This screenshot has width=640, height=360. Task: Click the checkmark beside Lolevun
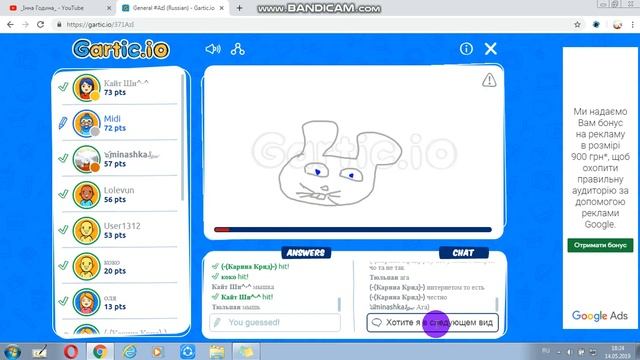(63, 194)
